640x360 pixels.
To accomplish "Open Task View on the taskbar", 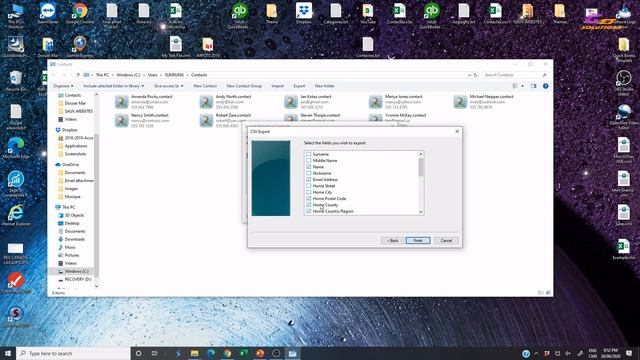I will pyautogui.click(x=154, y=353).
